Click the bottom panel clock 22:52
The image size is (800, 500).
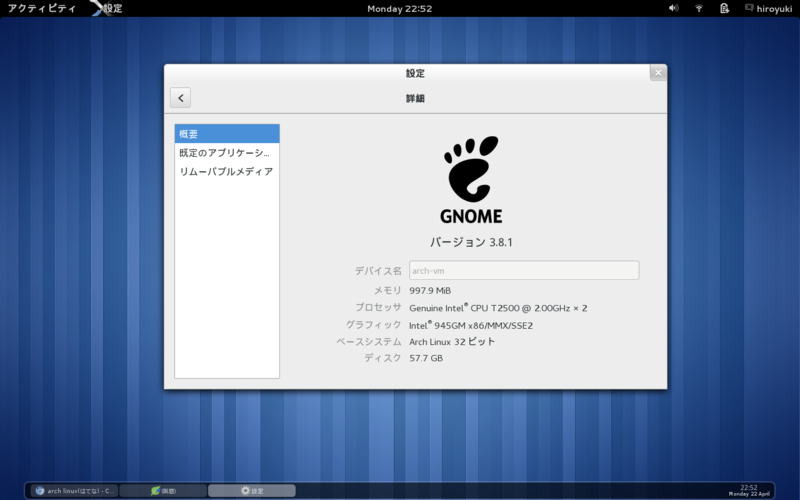coord(749,490)
